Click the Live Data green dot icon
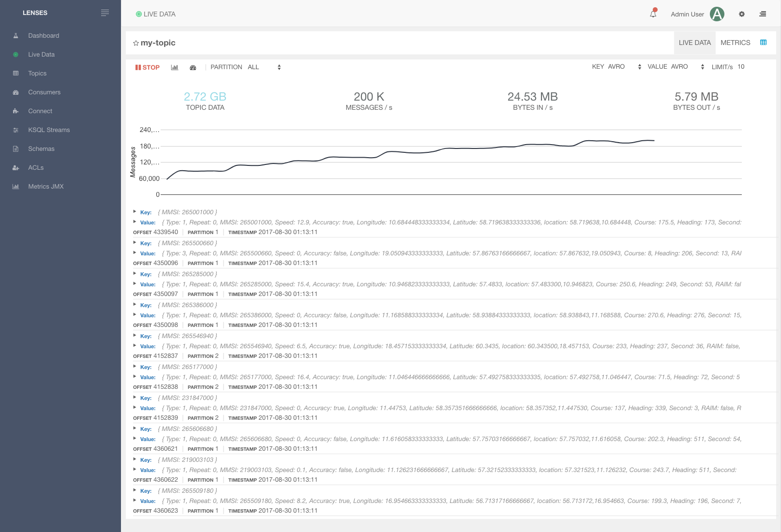This screenshot has height=532, width=781. tap(15, 55)
